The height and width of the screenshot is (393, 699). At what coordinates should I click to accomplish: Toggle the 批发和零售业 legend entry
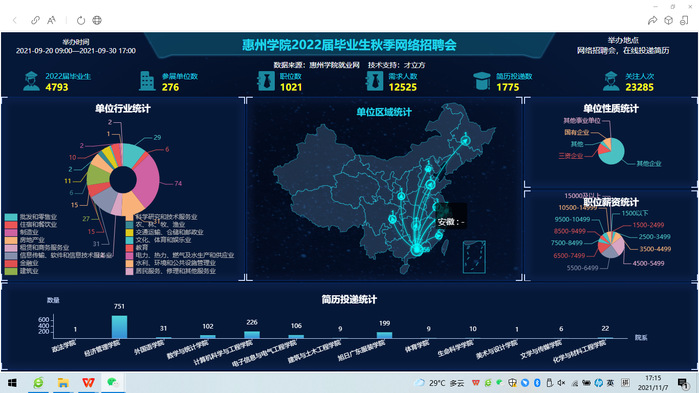[31, 217]
